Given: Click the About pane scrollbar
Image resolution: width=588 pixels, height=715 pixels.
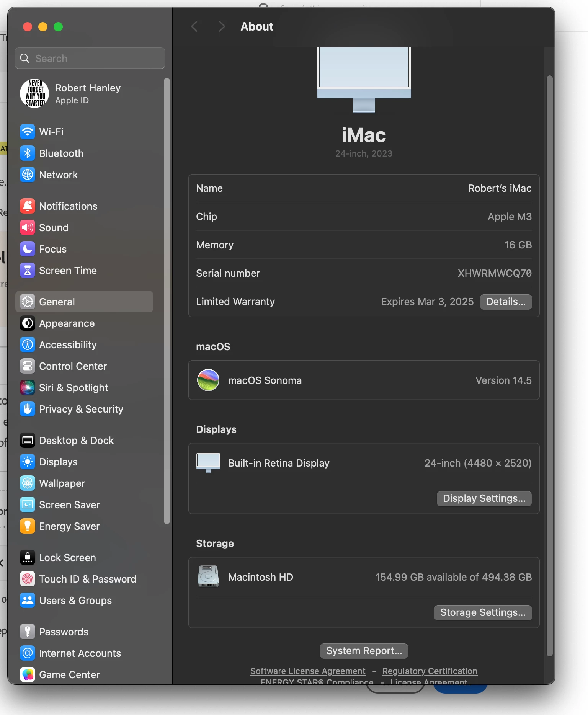Looking at the screenshot, I should click(x=549, y=366).
